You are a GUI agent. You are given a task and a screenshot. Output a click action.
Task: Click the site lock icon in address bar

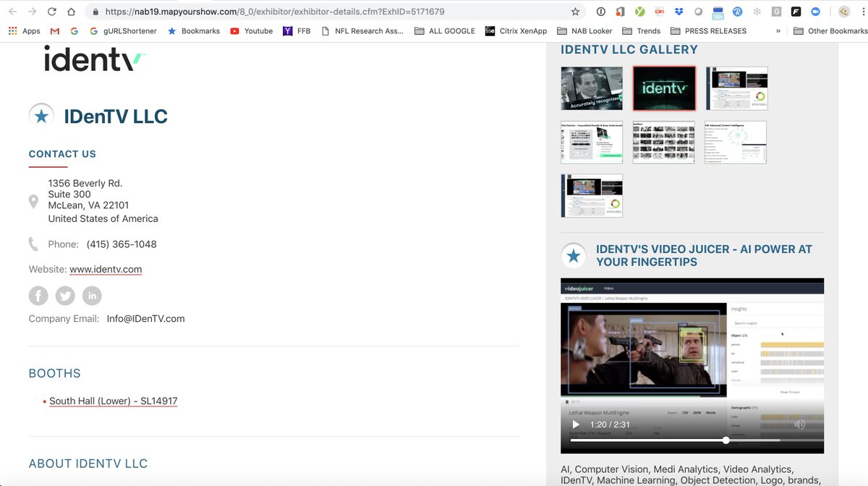(95, 12)
